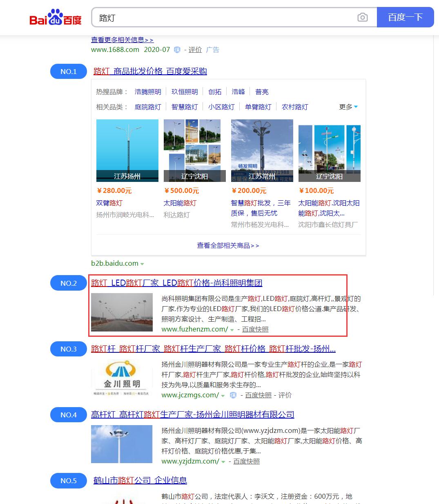
Task: Open the 江苏常州 smart streetlight image
Action: click(x=262, y=150)
